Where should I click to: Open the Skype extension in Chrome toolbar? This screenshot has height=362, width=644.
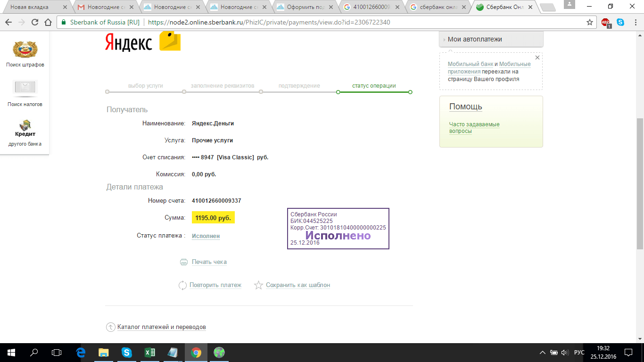coord(620,22)
